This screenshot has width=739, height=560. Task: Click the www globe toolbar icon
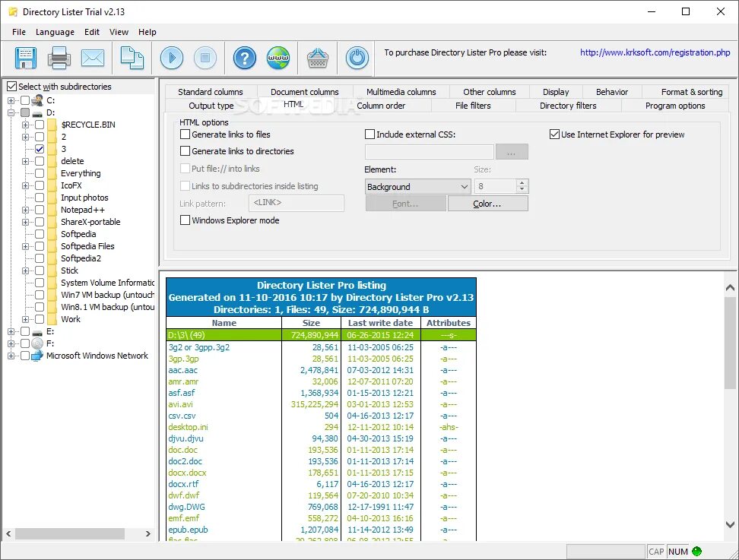[278, 58]
